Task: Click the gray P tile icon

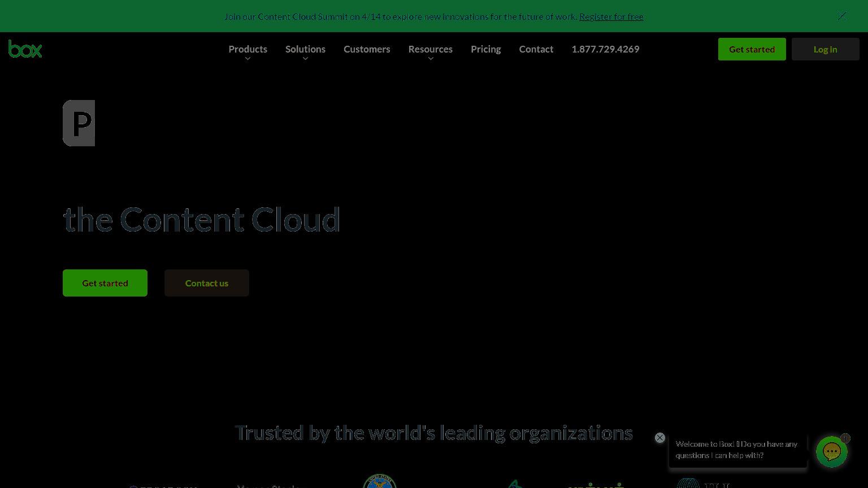Action: point(79,123)
